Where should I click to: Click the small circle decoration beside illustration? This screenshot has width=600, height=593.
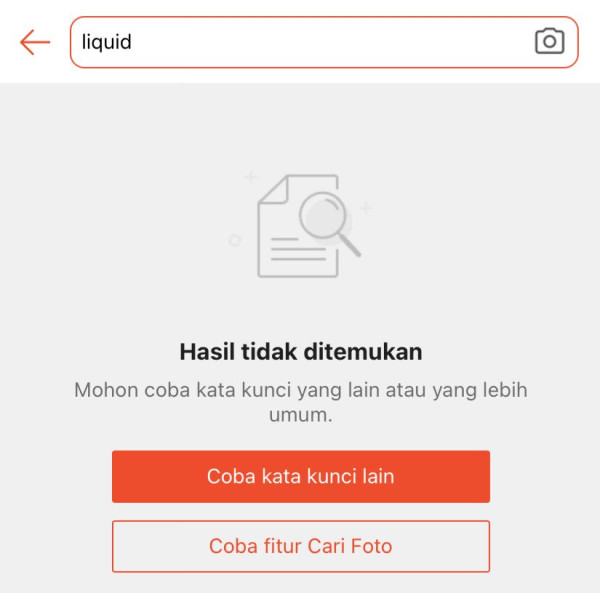235,240
